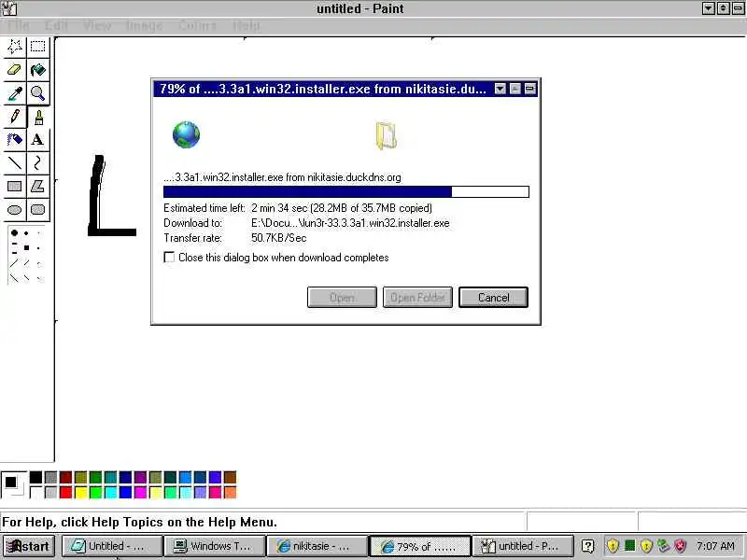747x560 pixels.
Task: Choose the orange color swatch
Action: pos(230,492)
